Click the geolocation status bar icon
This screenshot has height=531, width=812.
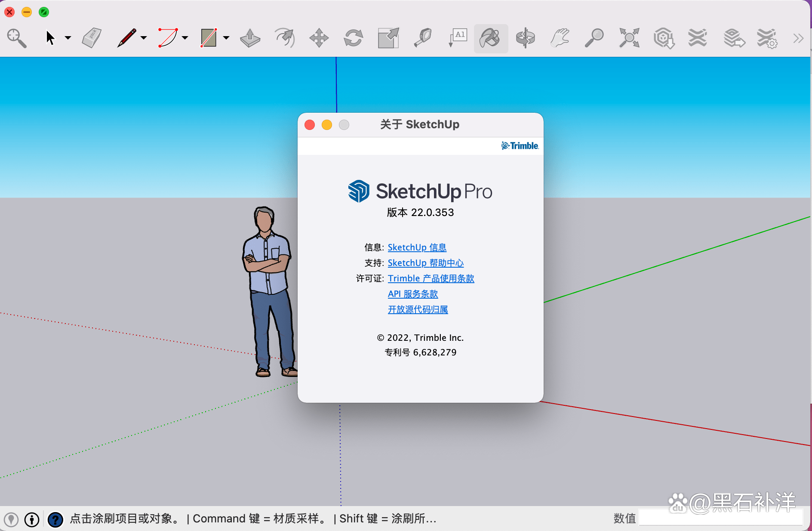[x=12, y=519]
